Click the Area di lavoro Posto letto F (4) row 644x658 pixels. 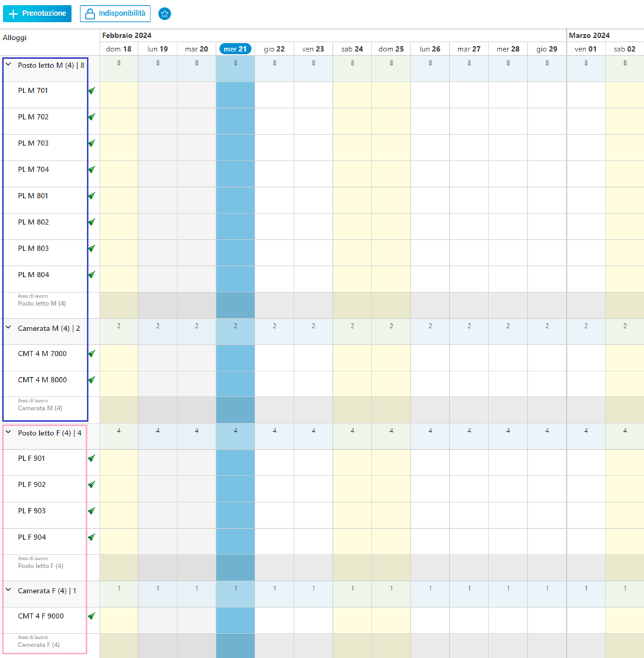40,563
